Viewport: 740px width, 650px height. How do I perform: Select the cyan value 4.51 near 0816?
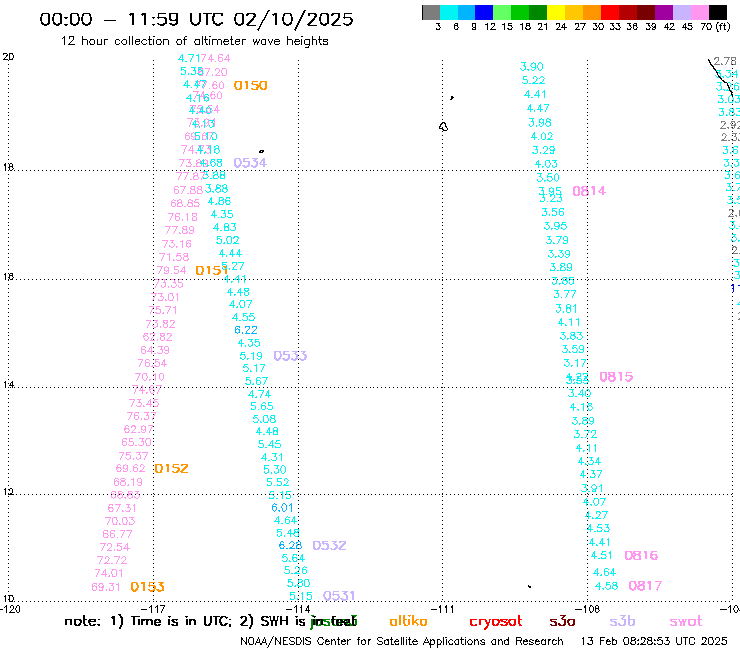(x=602, y=555)
